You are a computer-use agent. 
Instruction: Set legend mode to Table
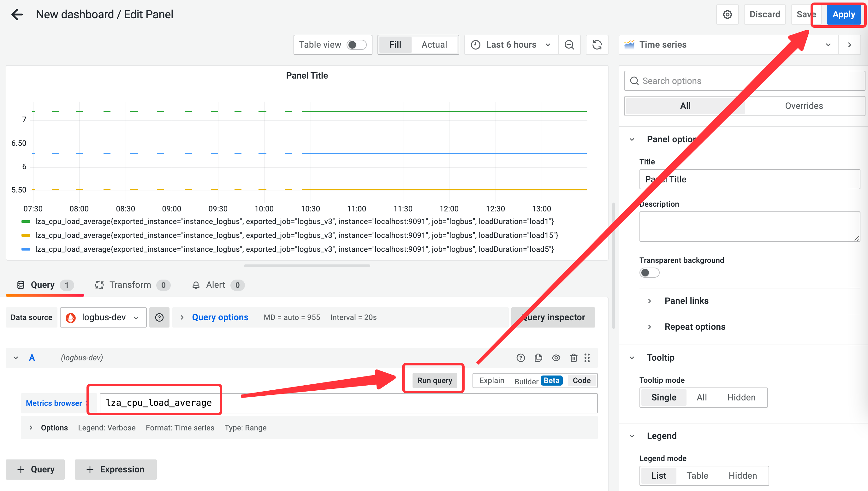(697, 476)
